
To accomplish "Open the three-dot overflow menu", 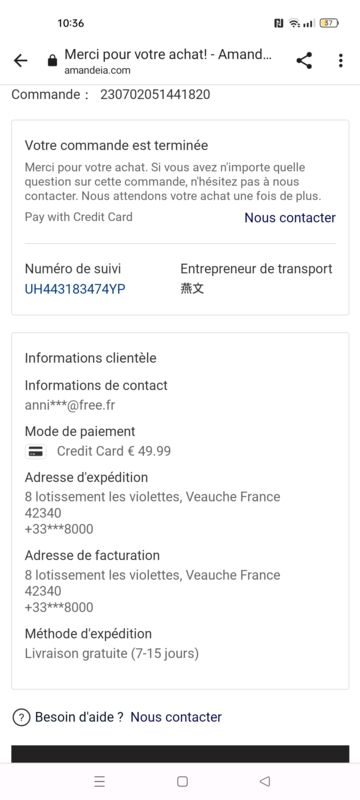I will 341,61.
